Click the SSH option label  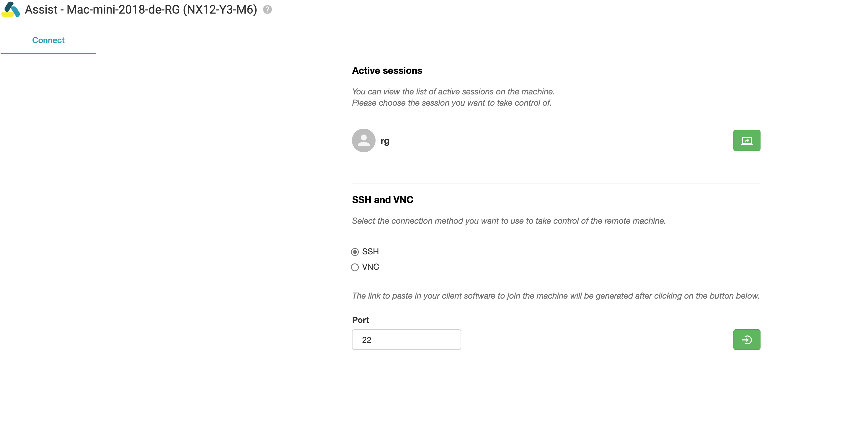point(370,251)
